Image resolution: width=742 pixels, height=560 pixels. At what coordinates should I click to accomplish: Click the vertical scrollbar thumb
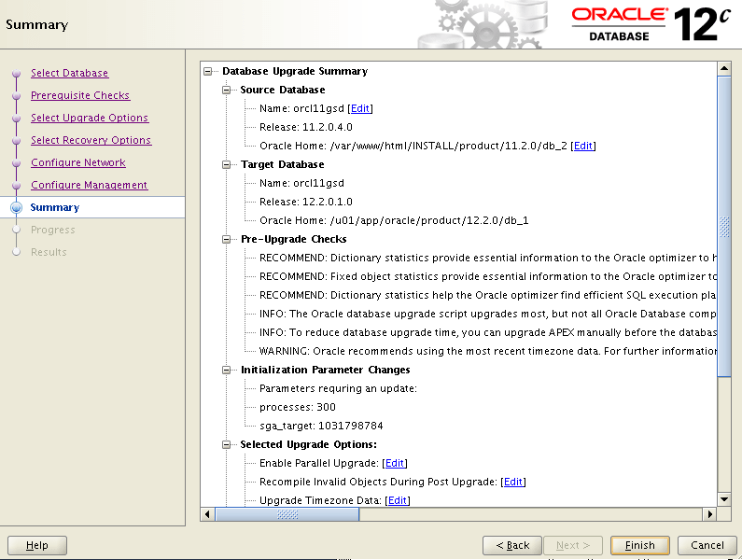(x=724, y=226)
